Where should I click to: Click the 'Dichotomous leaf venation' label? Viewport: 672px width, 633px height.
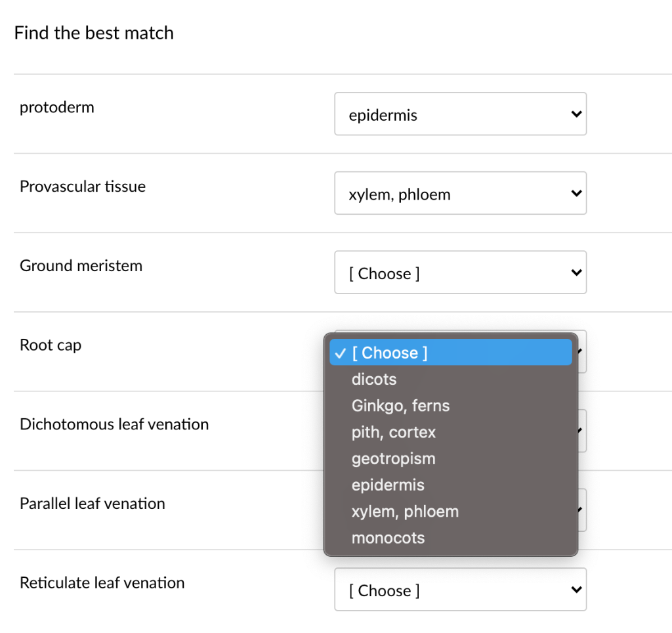click(114, 424)
